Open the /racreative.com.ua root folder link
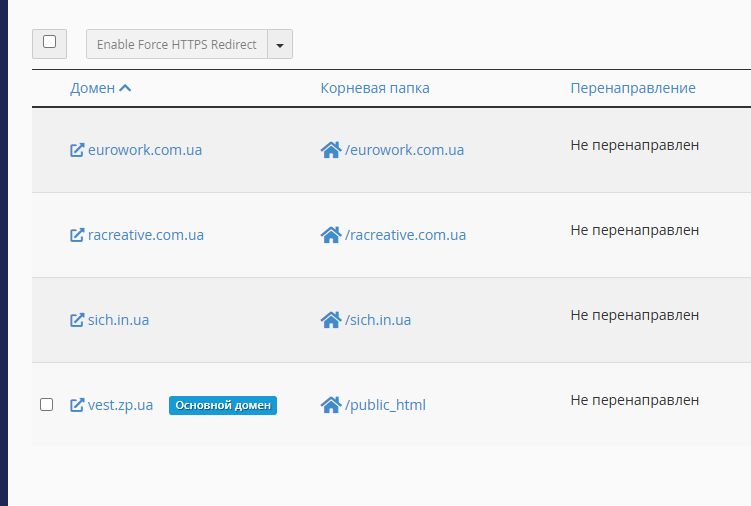Viewport: 751px width, 506px height. 405,235
